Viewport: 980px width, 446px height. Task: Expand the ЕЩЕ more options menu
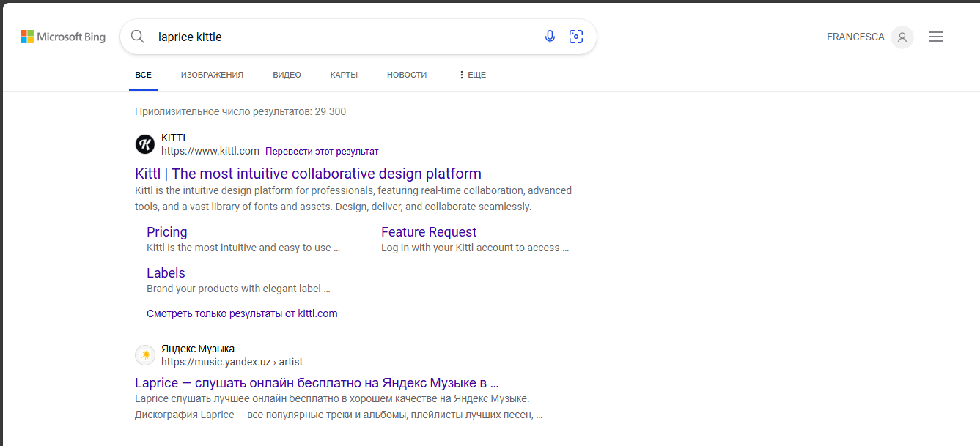coord(471,75)
